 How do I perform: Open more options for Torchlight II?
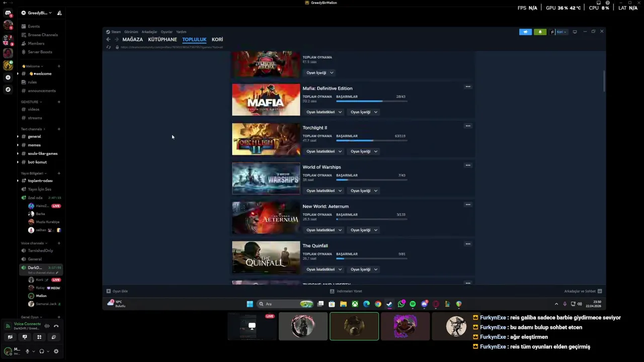(468, 126)
